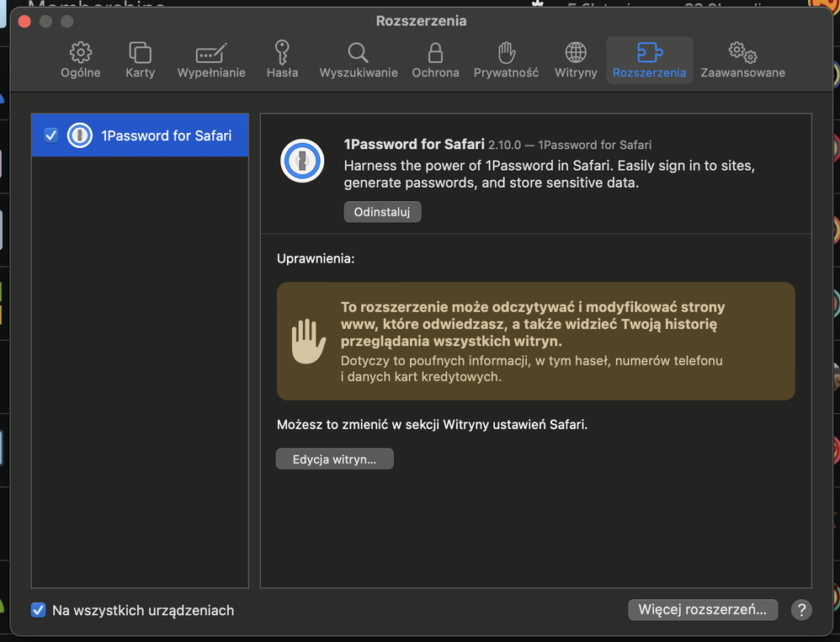
Task: Open the Ogólne settings gear icon
Action: 80,53
